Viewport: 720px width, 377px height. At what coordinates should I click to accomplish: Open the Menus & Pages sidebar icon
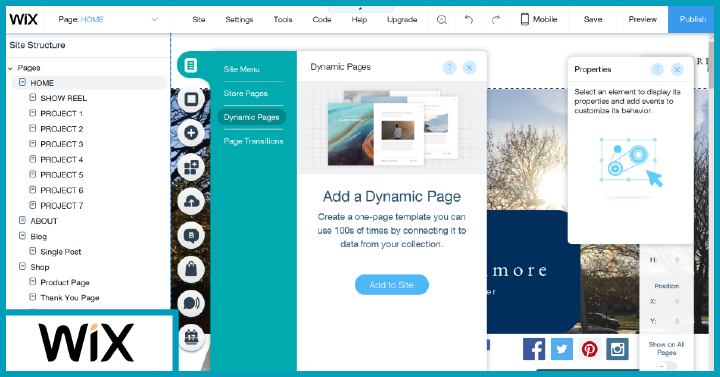coord(191,66)
